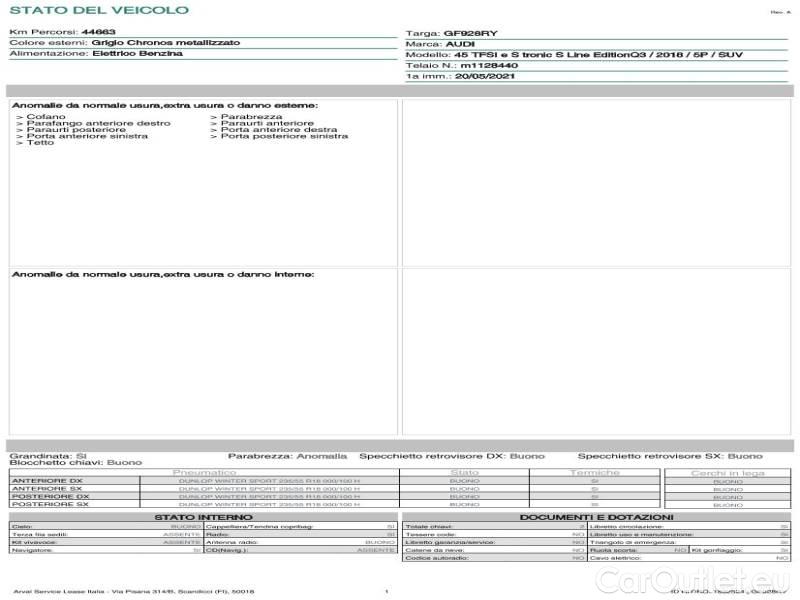Select 'Tetto' in the exterior damage list
800x600 pixels.
point(40,142)
